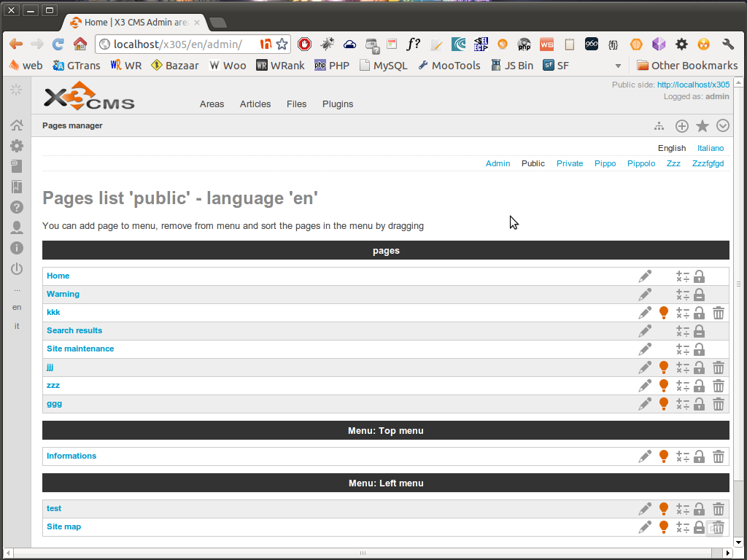Delete the kkk page using the trash icon
Screen dimensions: 747x560
[x=719, y=312]
